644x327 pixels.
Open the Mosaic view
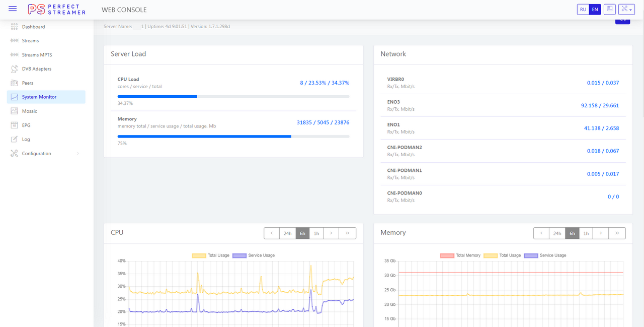[29, 111]
